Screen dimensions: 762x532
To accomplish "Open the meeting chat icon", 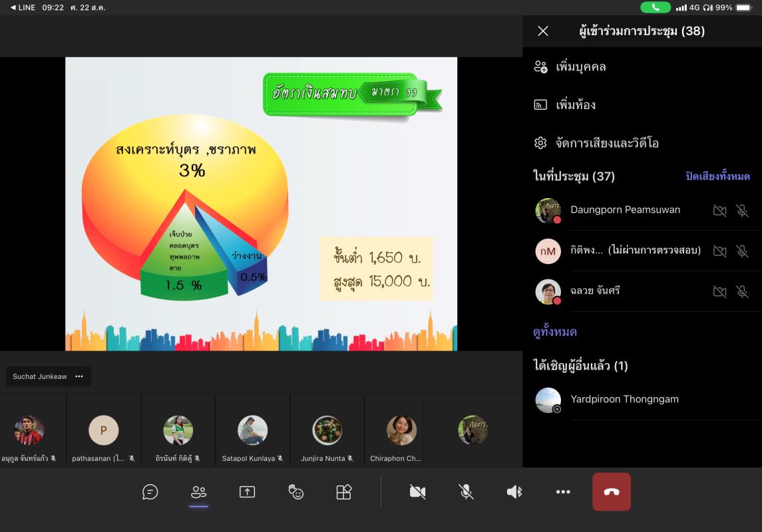I will click(x=150, y=492).
